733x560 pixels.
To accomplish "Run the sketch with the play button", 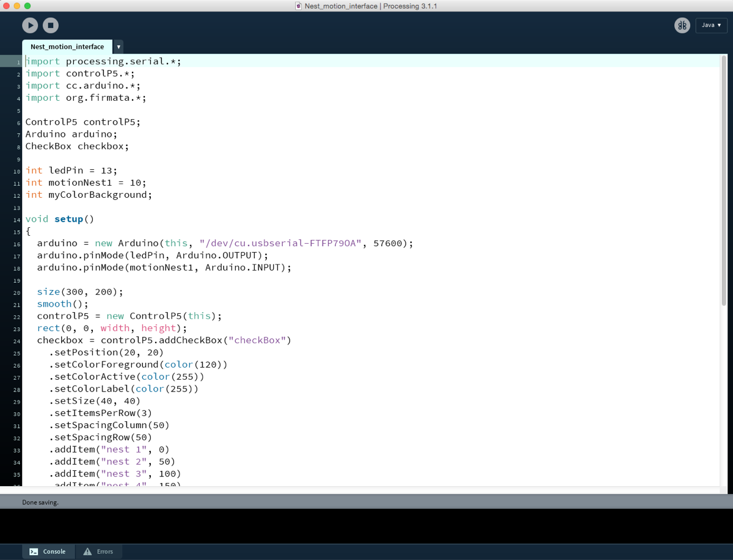I will pyautogui.click(x=30, y=25).
